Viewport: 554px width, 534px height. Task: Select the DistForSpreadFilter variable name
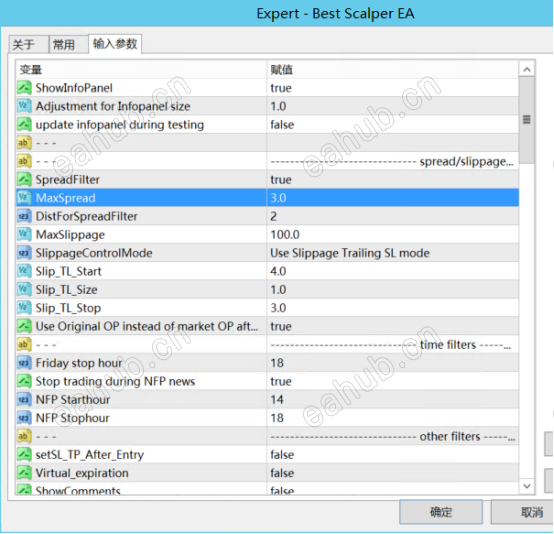[x=87, y=216]
